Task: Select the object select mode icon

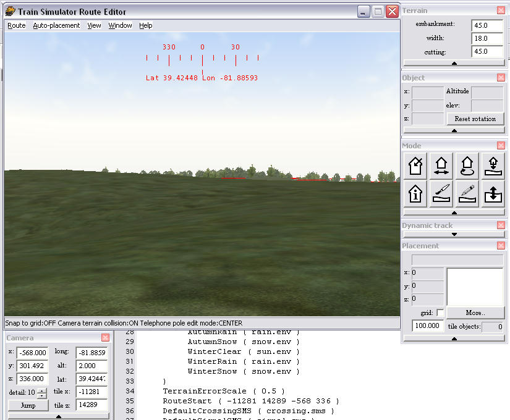Action: pos(415,166)
